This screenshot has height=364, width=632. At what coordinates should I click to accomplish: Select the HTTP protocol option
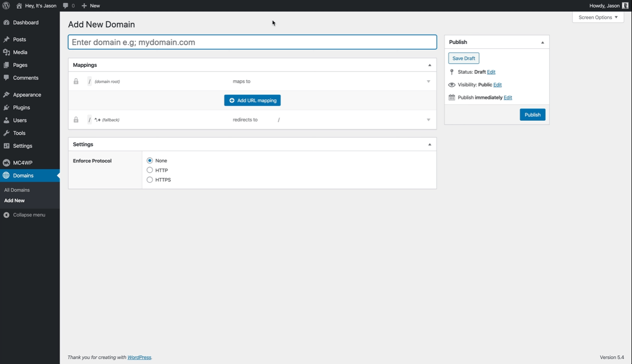[x=150, y=170]
